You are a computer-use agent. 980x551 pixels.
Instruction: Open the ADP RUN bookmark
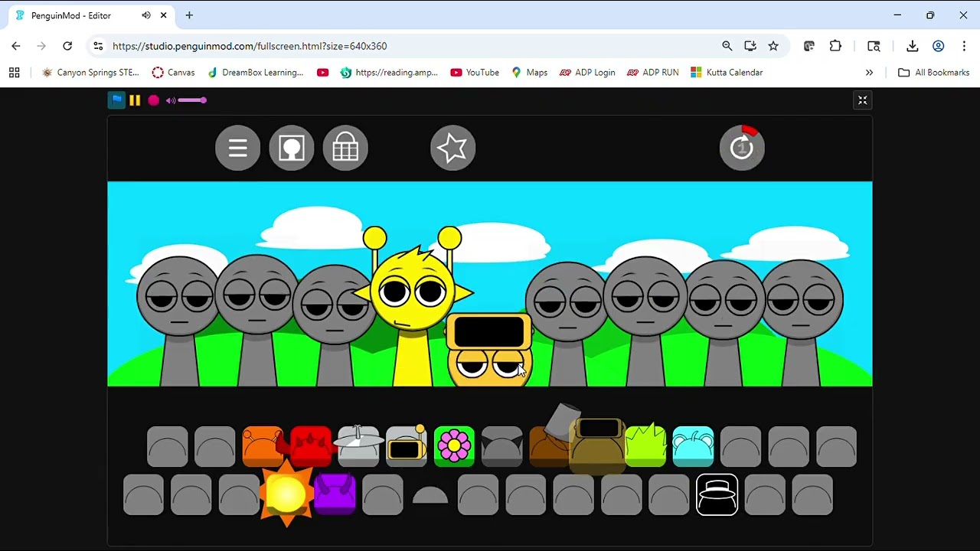(652, 73)
